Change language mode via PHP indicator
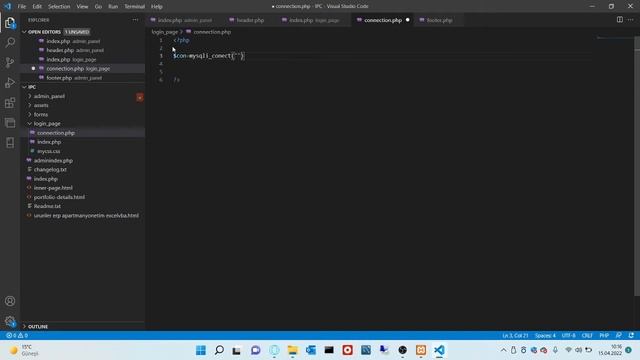Image resolution: width=640 pixels, height=360 pixels. pos(604,336)
